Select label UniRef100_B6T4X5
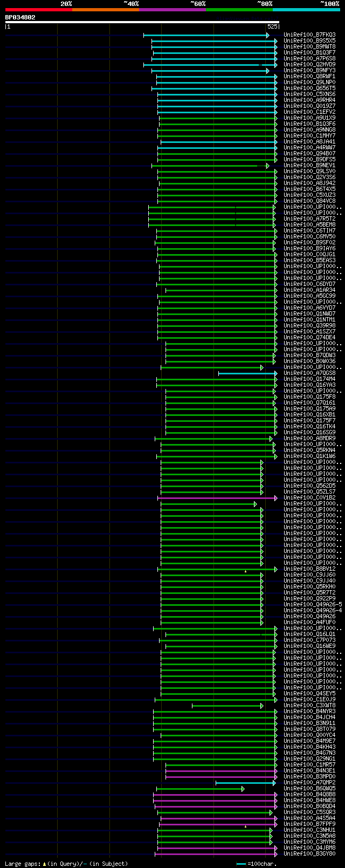The image size is (345, 868). pyautogui.click(x=309, y=189)
